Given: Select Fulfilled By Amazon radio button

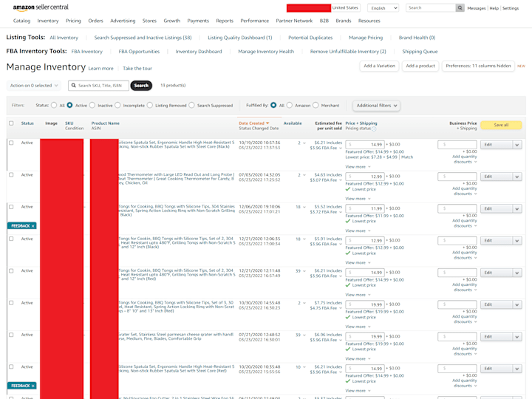Looking at the screenshot, I should pos(290,105).
